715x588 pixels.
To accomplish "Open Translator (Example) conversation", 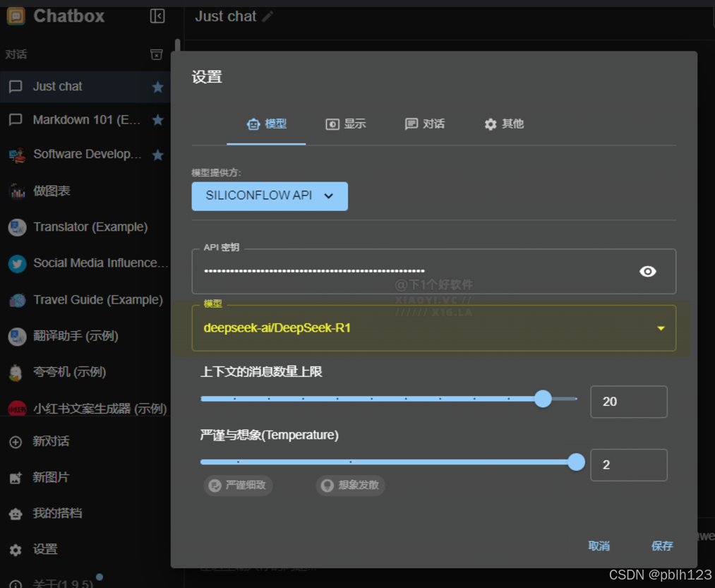I will [x=85, y=227].
